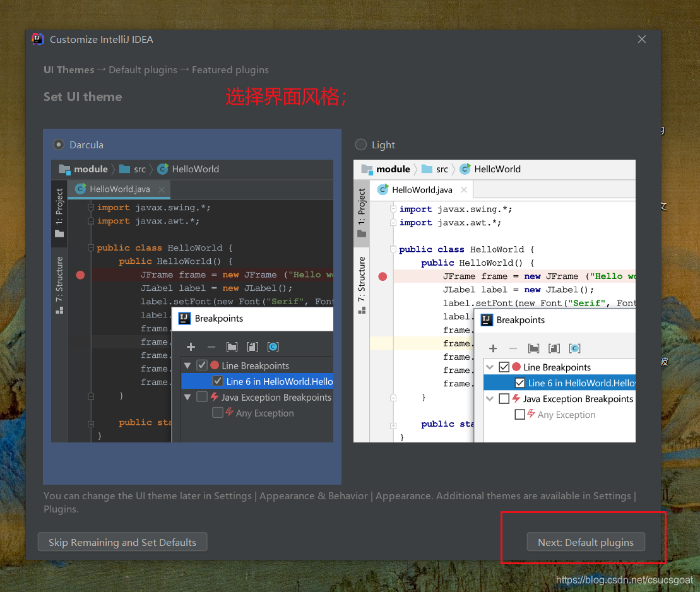Click src folder icon in Light preview

pos(427,169)
